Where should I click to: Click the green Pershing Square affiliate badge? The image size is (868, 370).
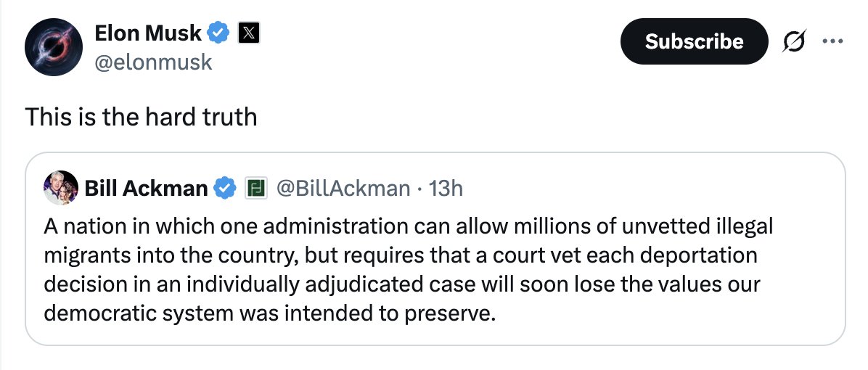click(256, 189)
